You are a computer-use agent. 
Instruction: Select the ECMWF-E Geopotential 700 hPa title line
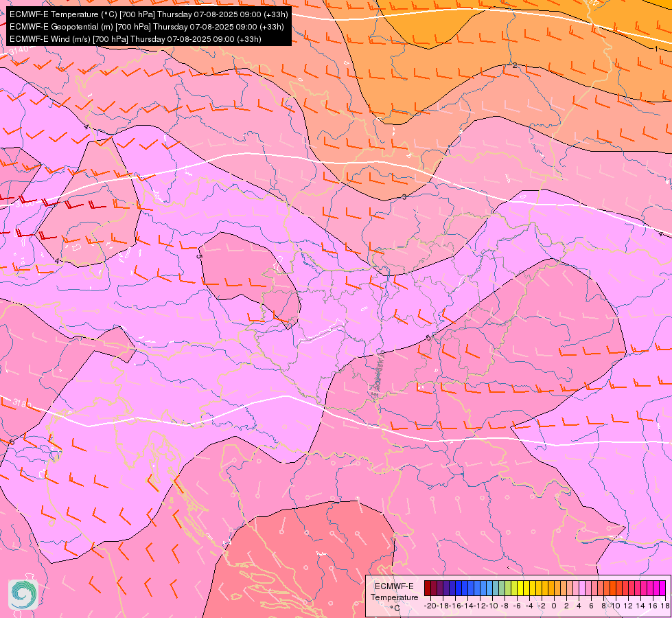pyautogui.click(x=147, y=27)
